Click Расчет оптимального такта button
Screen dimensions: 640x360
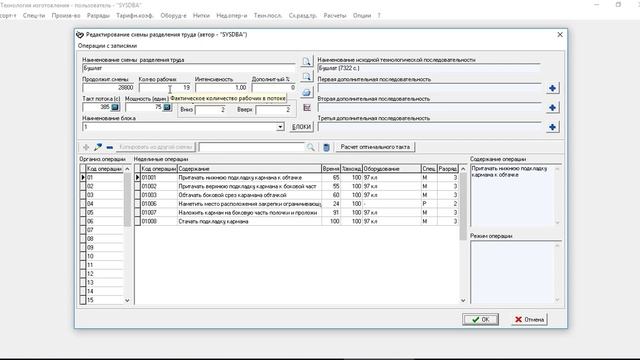click(x=375, y=147)
